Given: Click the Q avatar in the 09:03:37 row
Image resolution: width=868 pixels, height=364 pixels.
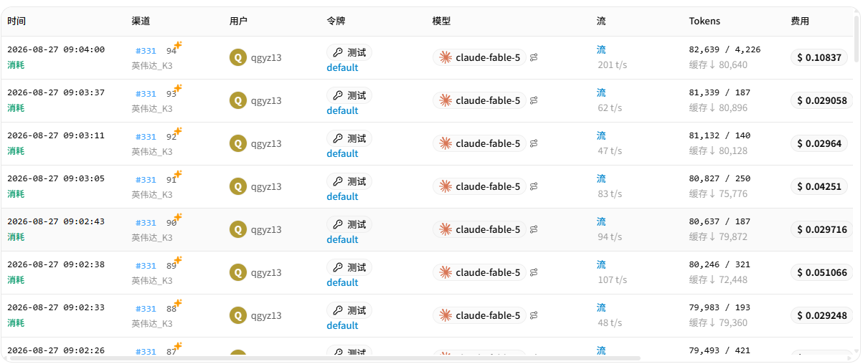Looking at the screenshot, I should click(237, 100).
